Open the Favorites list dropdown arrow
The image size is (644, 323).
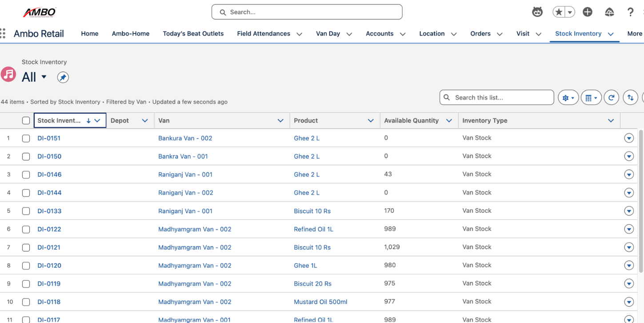(570, 12)
